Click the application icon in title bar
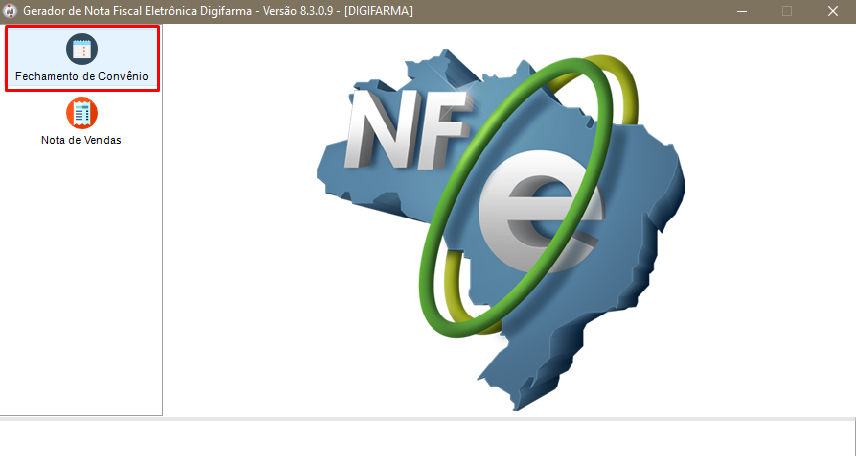856x456 pixels. click(x=10, y=11)
